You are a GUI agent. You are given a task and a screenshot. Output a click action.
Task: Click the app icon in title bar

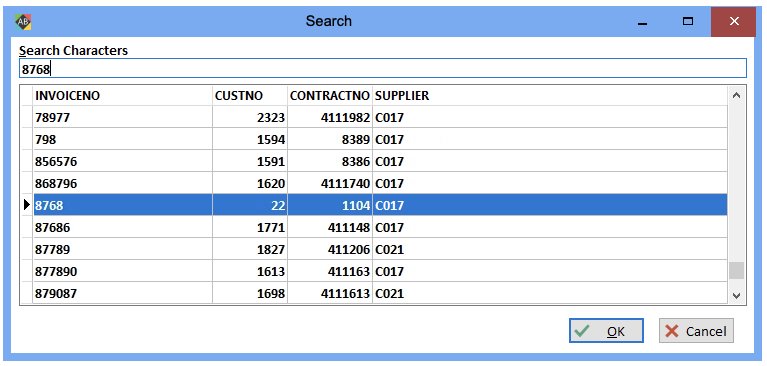pyautogui.click(x=23, y=22)
